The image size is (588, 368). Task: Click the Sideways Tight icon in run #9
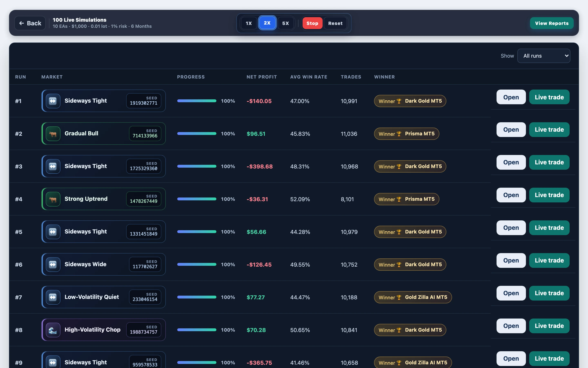pyautogui.click(x=53, y=362)
